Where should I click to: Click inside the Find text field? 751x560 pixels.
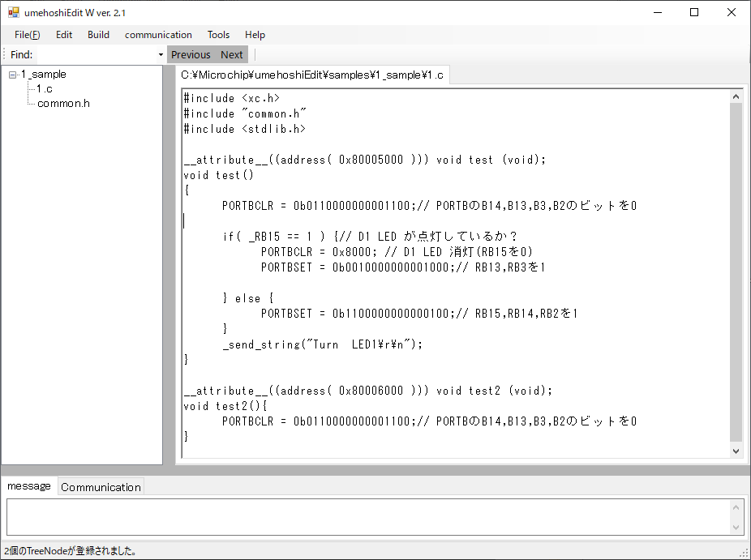[x=96, y=55]
